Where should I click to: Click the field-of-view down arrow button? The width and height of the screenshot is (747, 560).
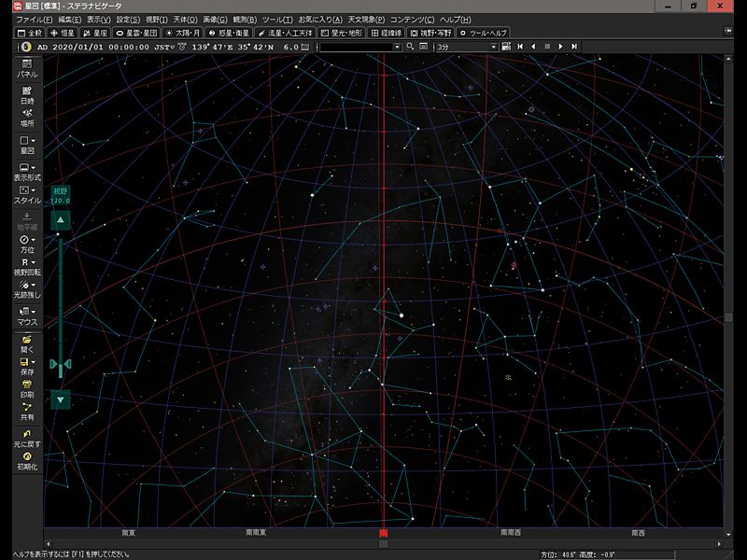(61, 399)
